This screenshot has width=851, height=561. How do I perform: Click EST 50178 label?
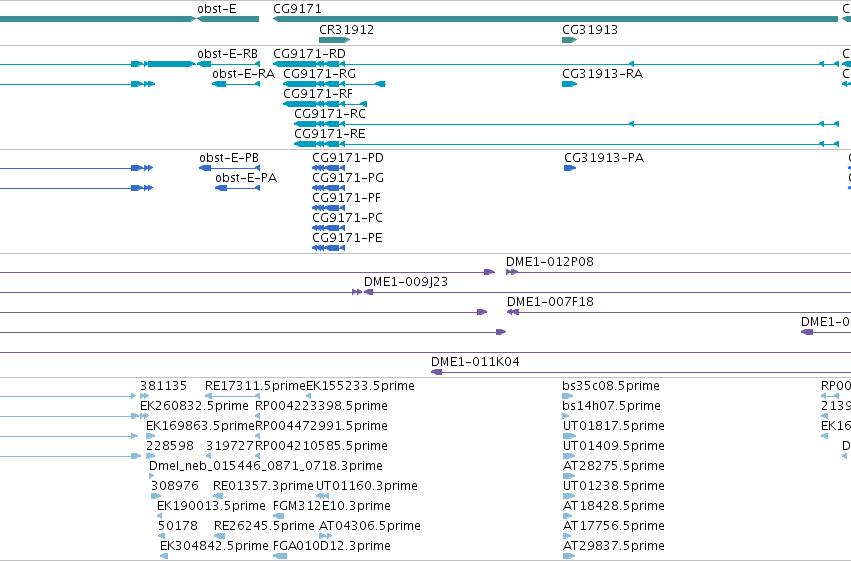pos(178,526)
